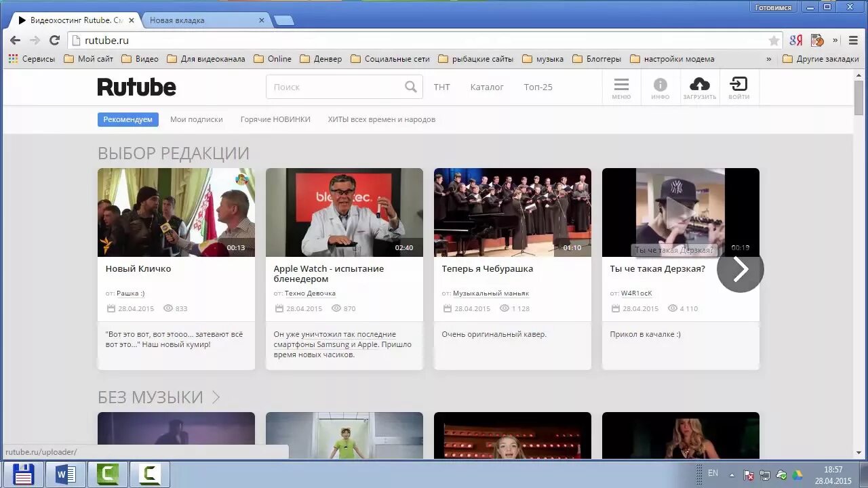Screen dimensions: 868x488
Task: Open the second Camtasia taskbar icon
Action: coord(150,474)
